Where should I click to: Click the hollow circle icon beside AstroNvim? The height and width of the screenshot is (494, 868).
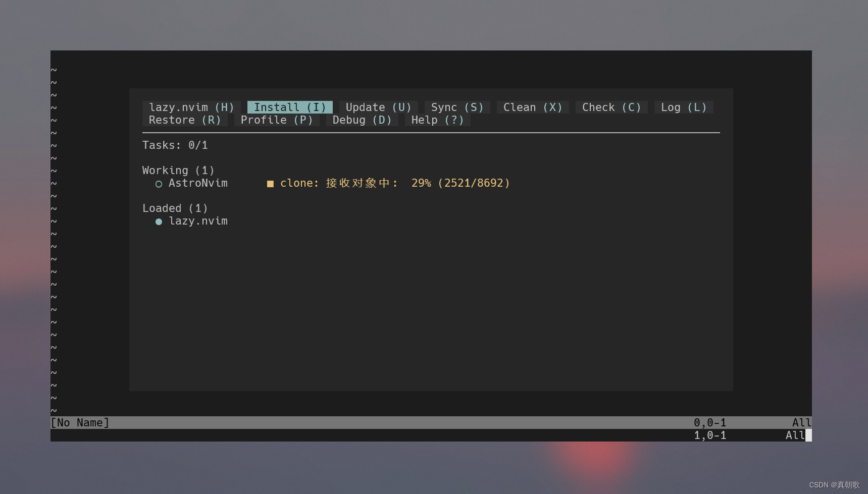159,184
